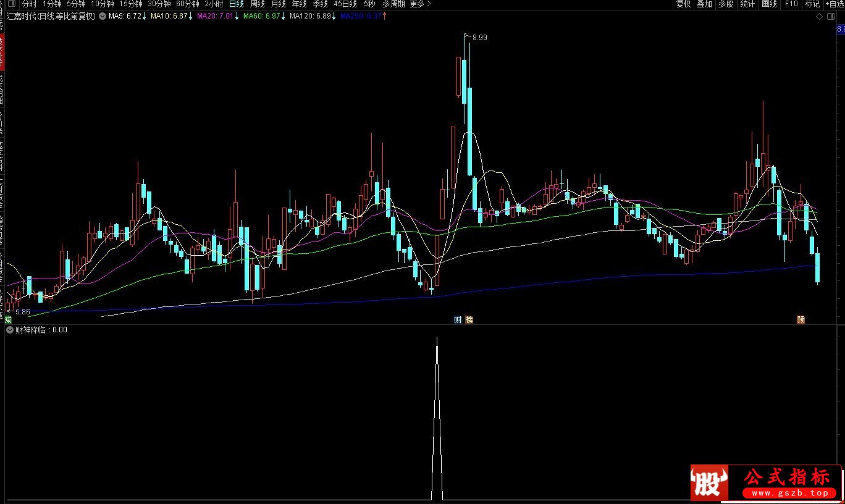845x504 pixels.
Task: Open 多周期 multi-period view
Action: coord(393,4)
